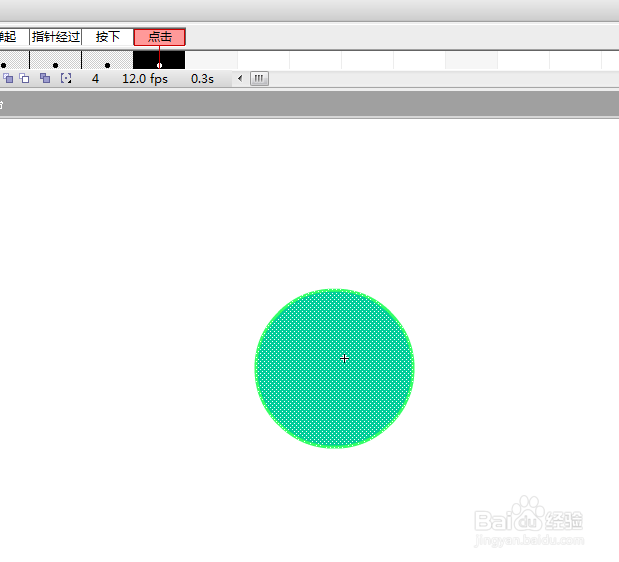This screenshot has width=619, height=562.
Task: Open Modify Onion Markers menu
Action: [66, 78]
